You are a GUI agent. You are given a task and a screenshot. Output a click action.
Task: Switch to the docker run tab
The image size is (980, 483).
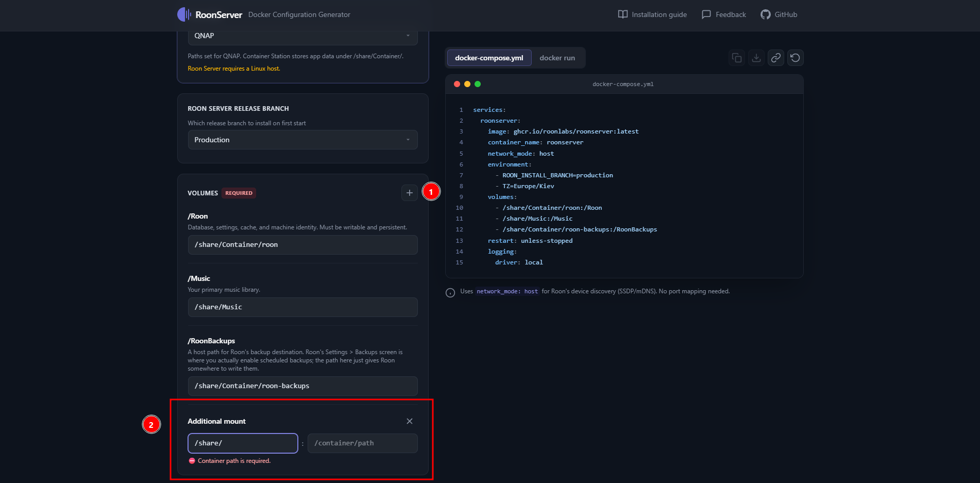click(557, 58)
